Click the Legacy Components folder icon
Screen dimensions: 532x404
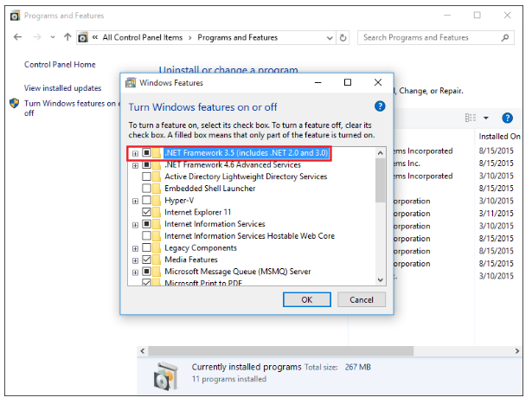click(x=157, y=247)
